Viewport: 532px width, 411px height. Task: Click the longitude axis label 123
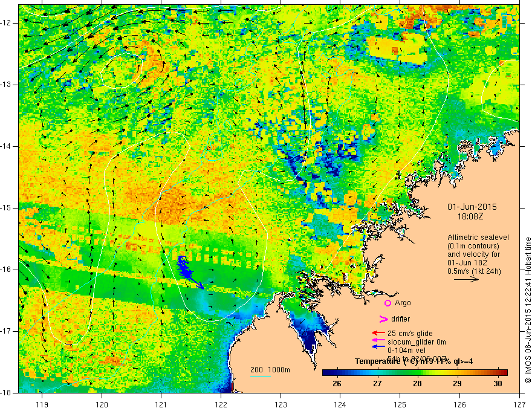click(x=281, y=404)
